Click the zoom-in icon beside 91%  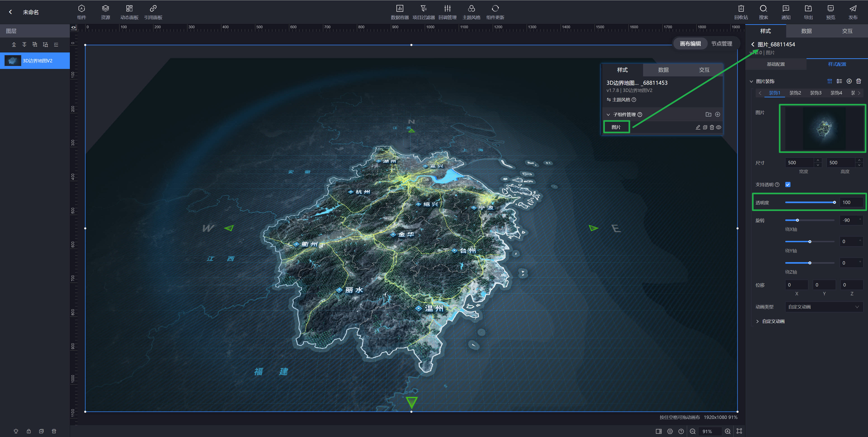728,431
